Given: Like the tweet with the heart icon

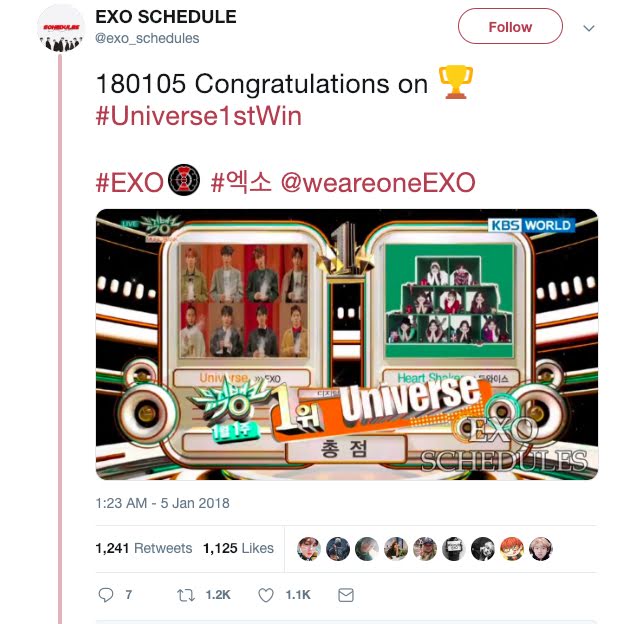Looking at the screenshot, I should [x=266, y=595].
